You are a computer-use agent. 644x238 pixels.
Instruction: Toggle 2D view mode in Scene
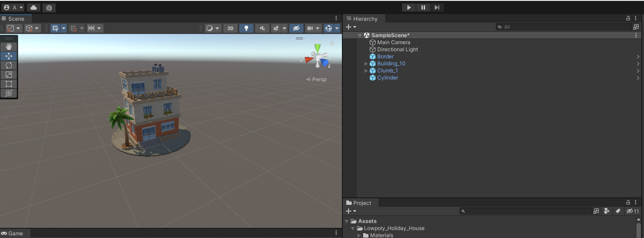pyautogui.click(x=230, y=28)
